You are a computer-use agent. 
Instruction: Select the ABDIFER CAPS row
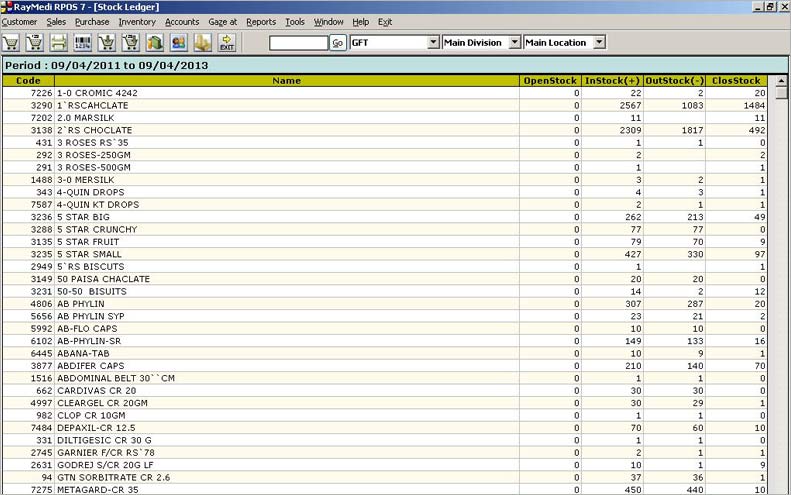click(x=385, y=366)
